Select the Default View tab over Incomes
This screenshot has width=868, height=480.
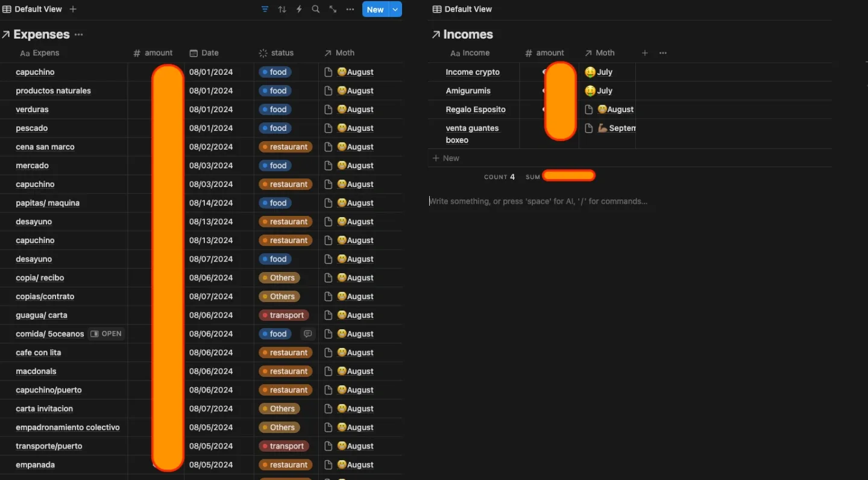coord(463,9)
